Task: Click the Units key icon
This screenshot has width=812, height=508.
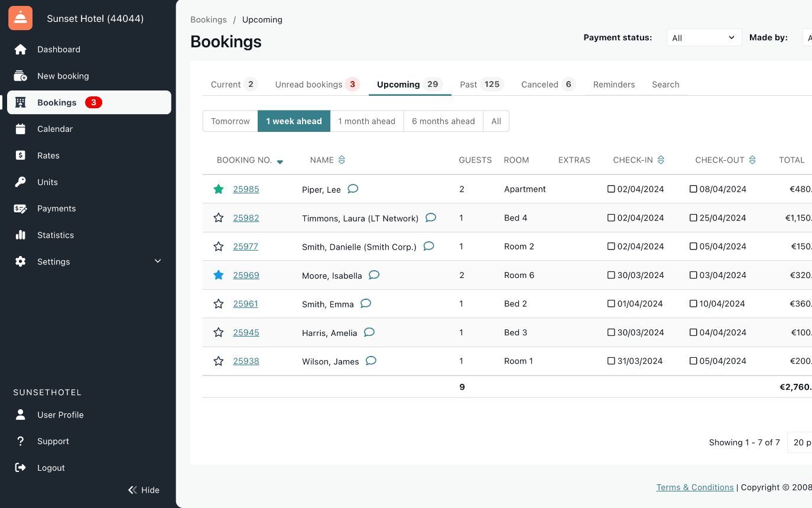Action: (x=21, y=182)
